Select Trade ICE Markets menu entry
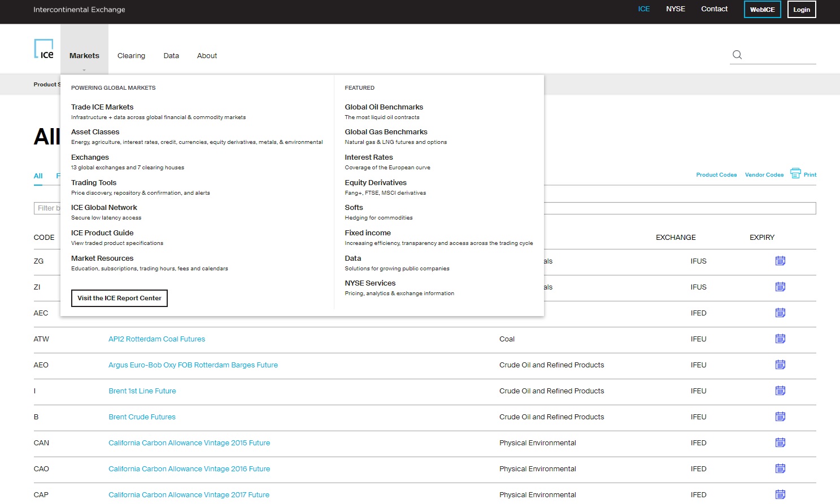The image size is (840, 504). point(102,107)
